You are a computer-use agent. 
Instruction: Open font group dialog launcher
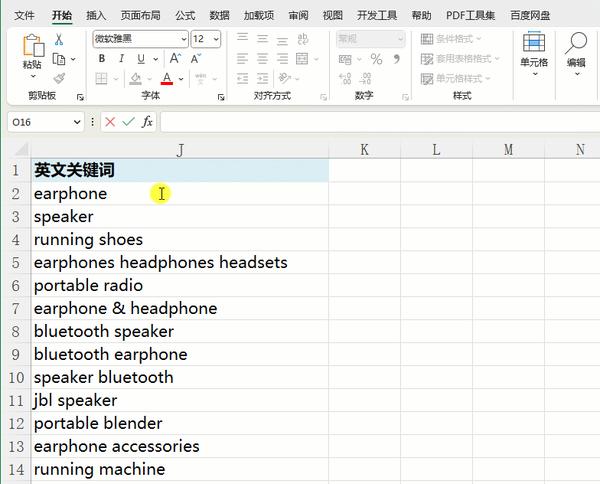tap(221, 97)
